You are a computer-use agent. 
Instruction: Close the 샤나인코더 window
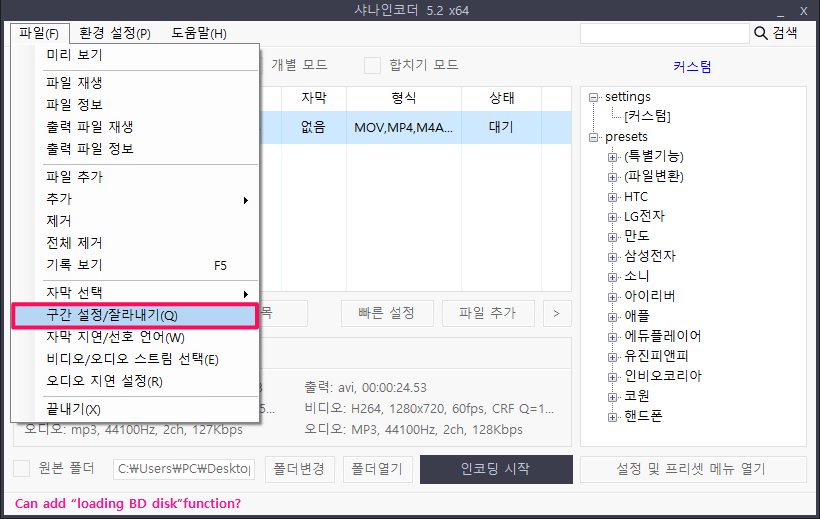coord(804,11)
